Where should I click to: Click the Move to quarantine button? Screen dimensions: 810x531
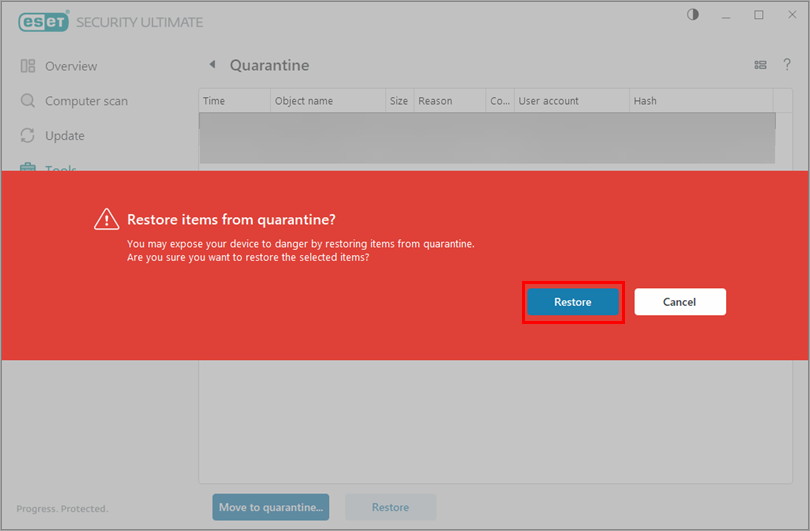(x=273, y=507)
